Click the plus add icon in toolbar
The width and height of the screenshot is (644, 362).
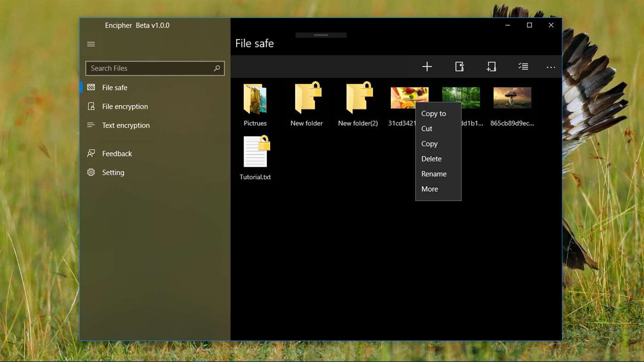coord(427,67)
